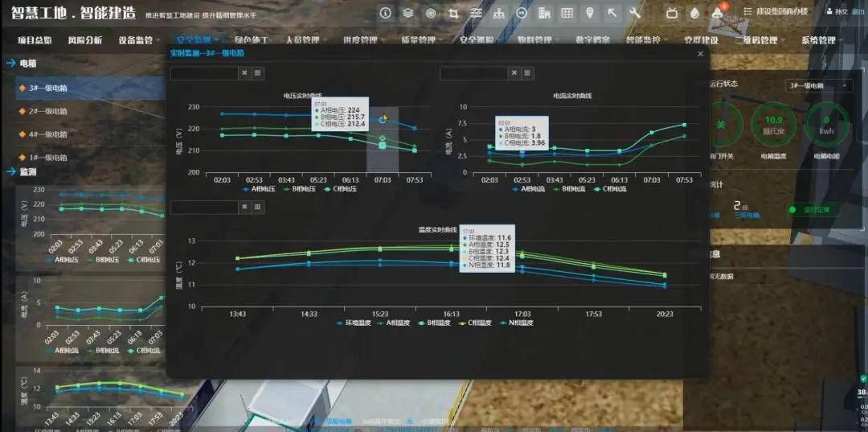Open the 3#一级电箱 dropdown in status panel
The width and height of the screenshot is (868, 432).
click(818, 85)
